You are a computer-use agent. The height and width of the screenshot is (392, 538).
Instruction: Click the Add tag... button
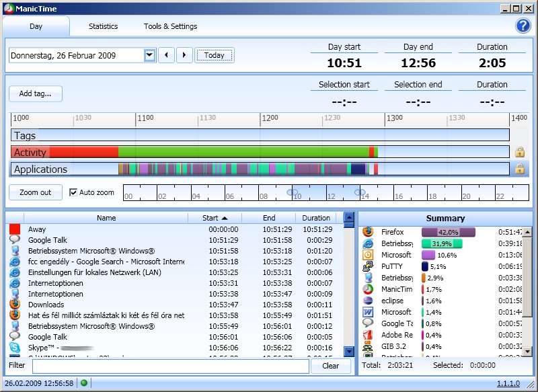(x=36, y=93)
